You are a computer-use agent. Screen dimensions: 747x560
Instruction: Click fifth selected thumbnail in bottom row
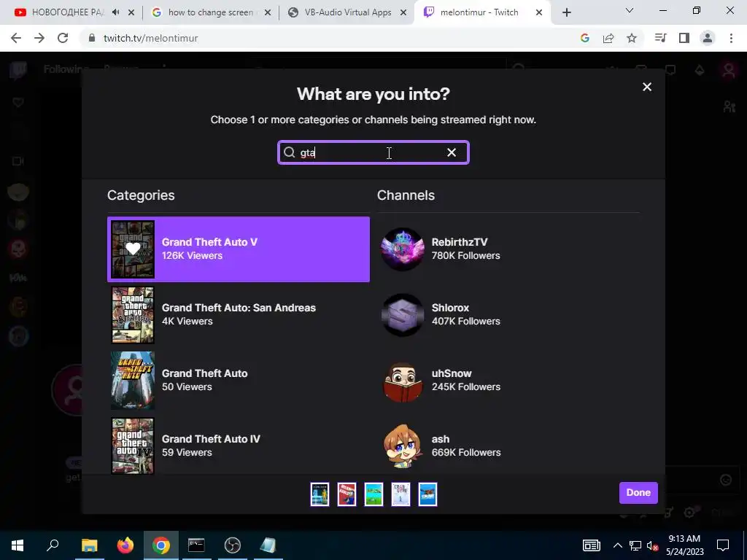pos(427,494)
